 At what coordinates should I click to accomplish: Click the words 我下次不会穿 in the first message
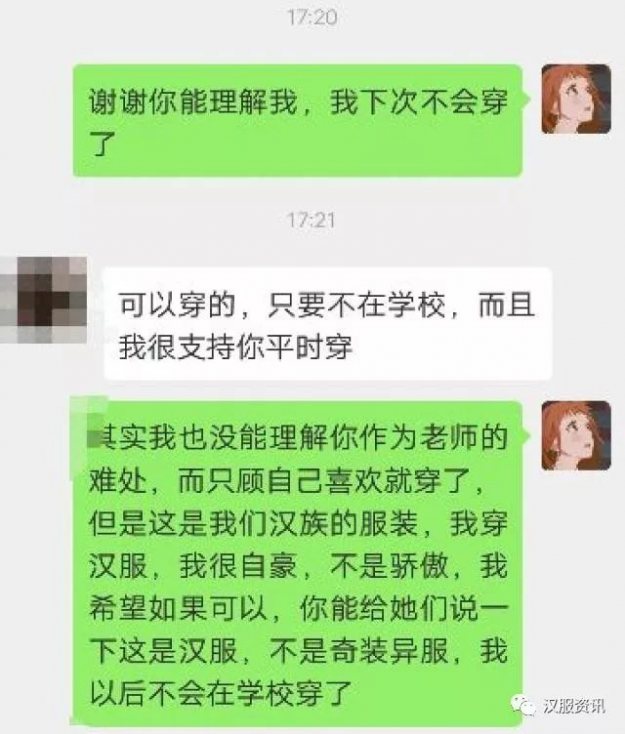click(419, 101)
